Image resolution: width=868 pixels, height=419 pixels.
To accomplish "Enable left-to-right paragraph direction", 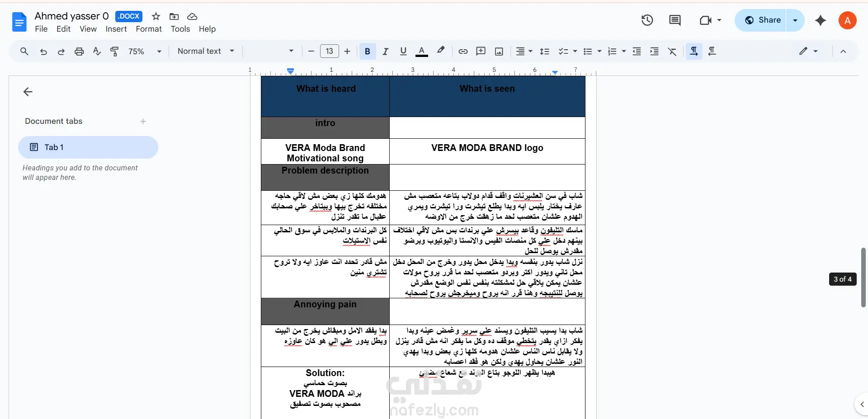I will click(x=694, y=52).
